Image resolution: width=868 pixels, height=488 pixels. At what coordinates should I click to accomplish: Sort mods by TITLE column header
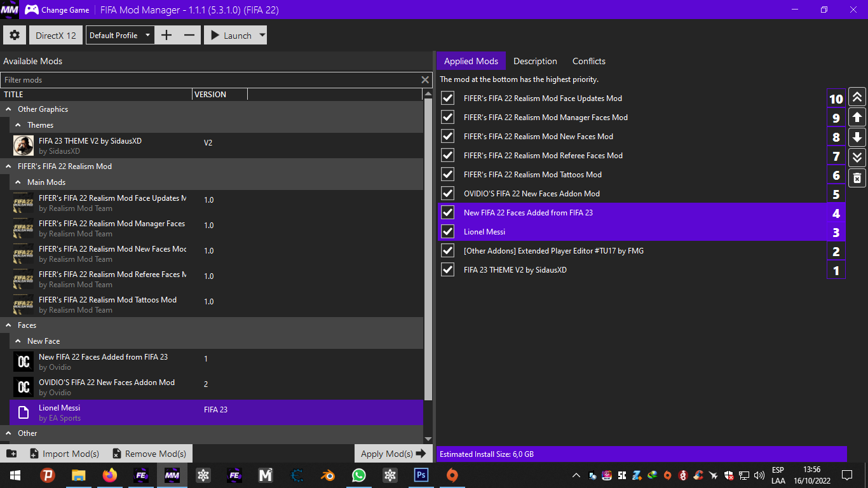pos(96,94)
